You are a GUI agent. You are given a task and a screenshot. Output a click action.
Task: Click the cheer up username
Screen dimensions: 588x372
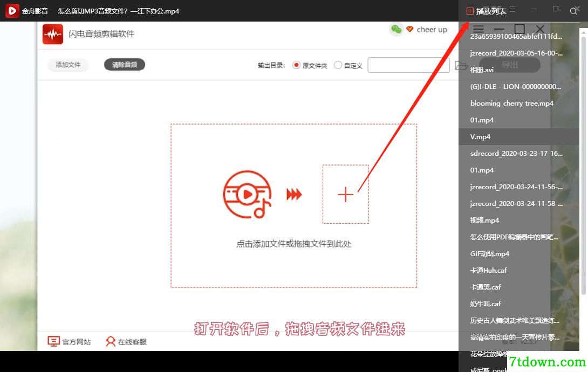(x=432, y=30)
